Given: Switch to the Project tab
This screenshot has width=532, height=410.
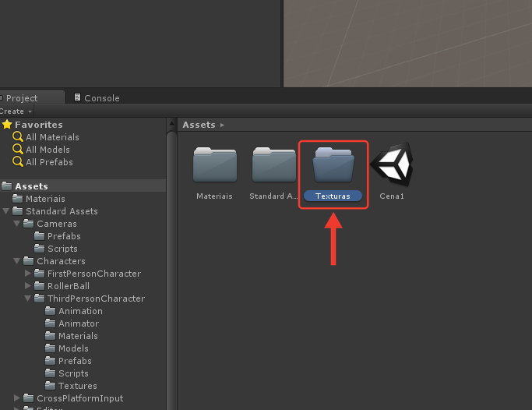Looking at the screenshot, I should [x=31, y=97].
